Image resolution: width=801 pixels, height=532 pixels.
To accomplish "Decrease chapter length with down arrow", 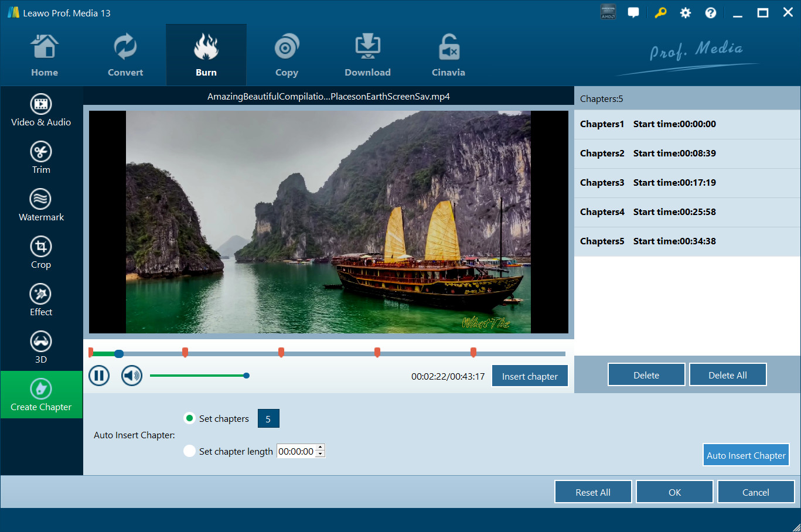I will (x=320, y=454).
